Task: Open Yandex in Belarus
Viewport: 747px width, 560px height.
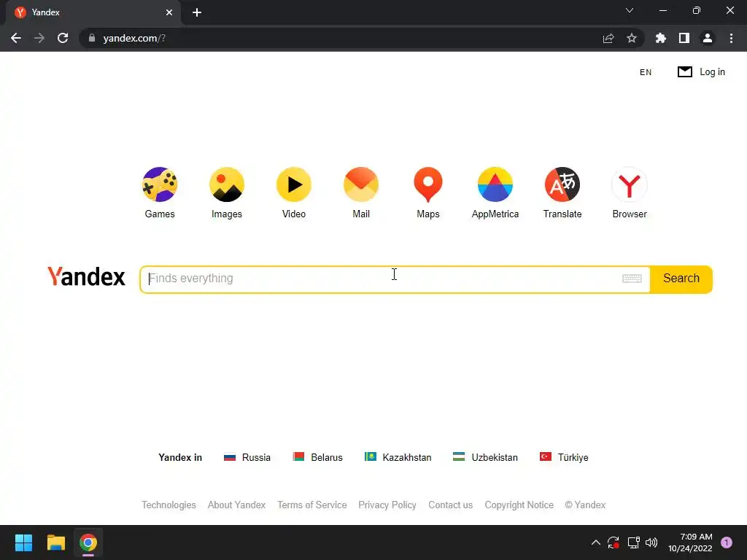Action: click(317, 457)
